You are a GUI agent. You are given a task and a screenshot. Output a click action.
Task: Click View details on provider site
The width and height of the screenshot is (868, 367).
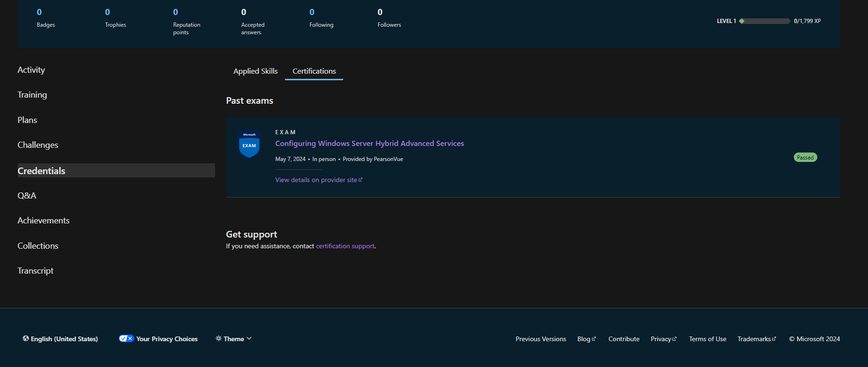pos(319,180)
